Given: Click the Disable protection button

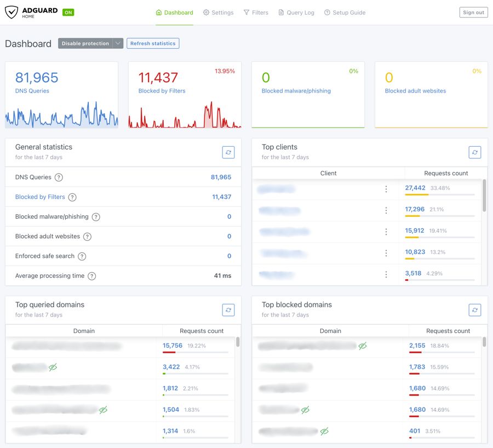Looking at the screenshot, I should coord(85,43).
